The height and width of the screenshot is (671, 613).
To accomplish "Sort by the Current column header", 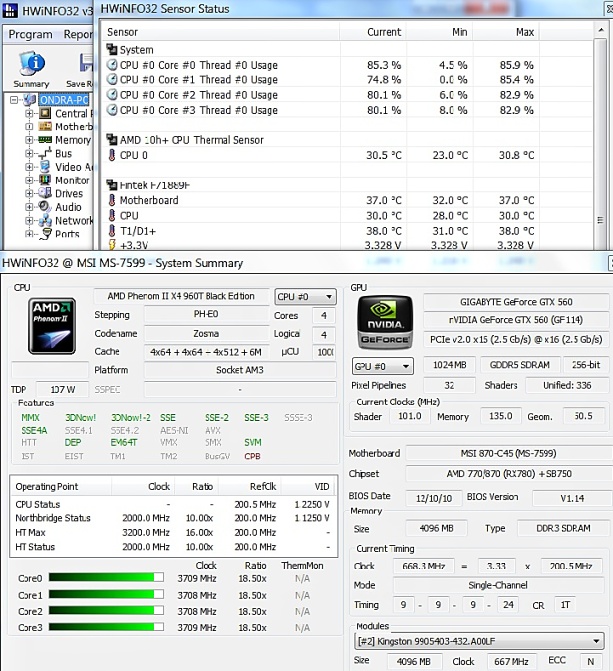I will [x=373, y=32].
